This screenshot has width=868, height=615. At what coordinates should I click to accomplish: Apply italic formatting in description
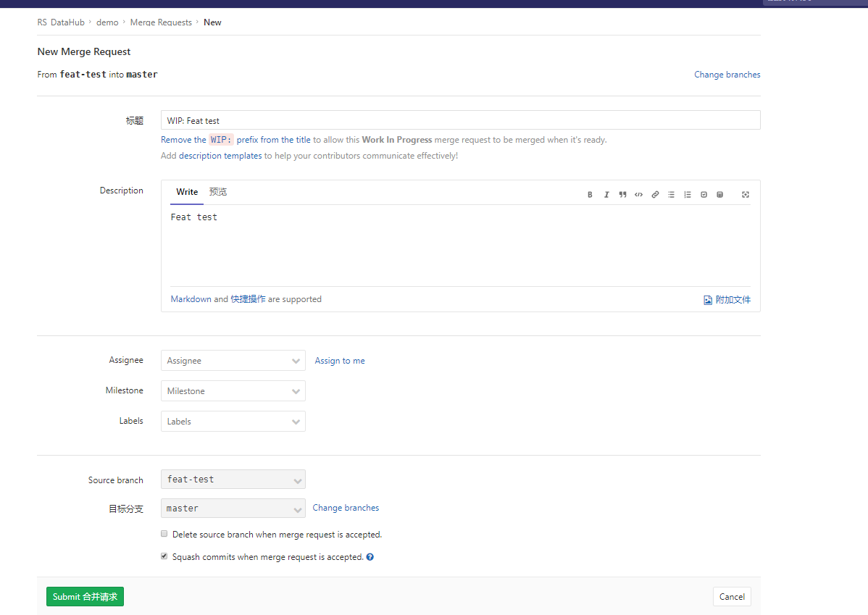pyautogui.click(x=606, y=194)
